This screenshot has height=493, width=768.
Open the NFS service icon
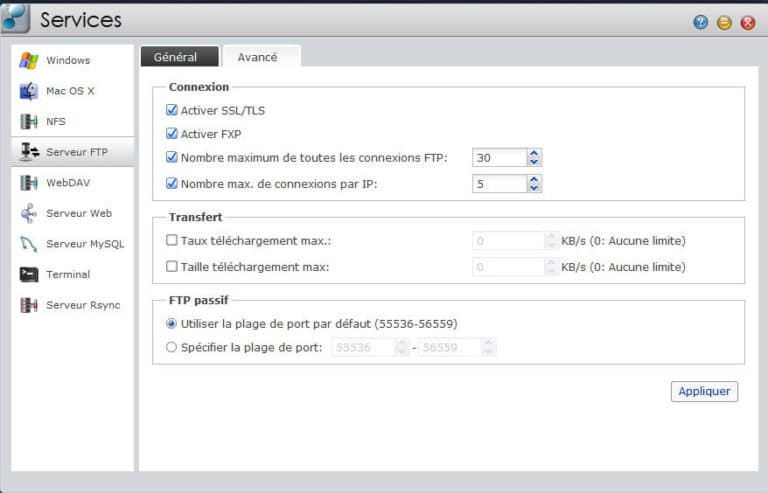[29, 122]
